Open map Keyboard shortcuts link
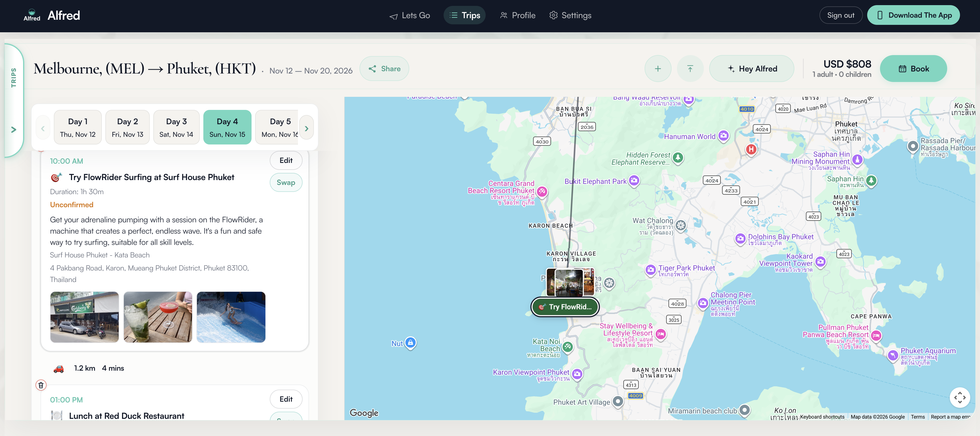The image size is (980, 436). (x=822, y=417)
